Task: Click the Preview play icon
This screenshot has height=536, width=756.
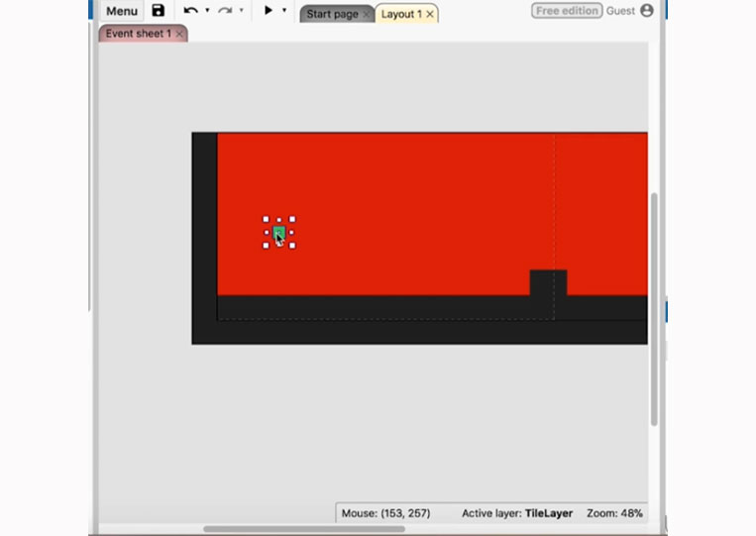Action: click(x=269, y=10)
